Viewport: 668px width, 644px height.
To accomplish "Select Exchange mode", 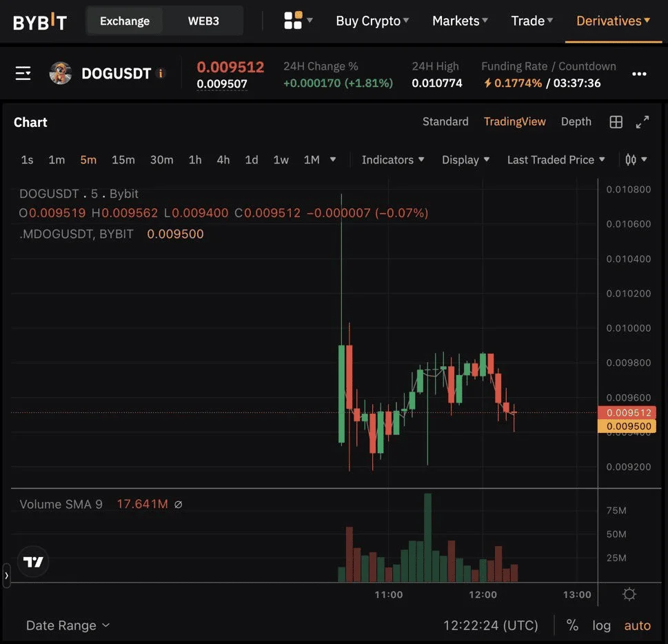I will pos(125,21).
